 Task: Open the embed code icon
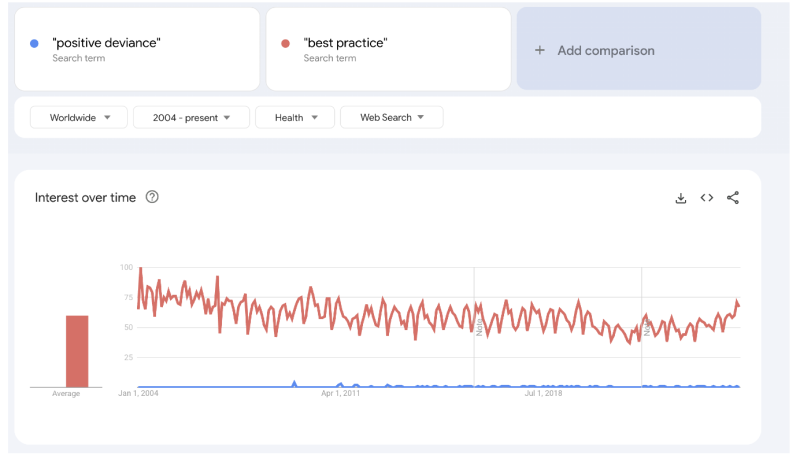coord(706,198)
